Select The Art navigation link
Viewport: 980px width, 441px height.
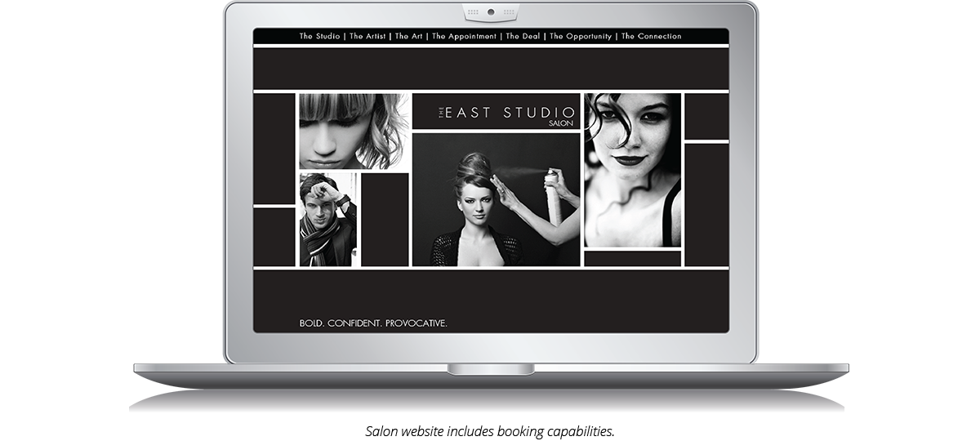pyautogui.click(x=409, y=37)
